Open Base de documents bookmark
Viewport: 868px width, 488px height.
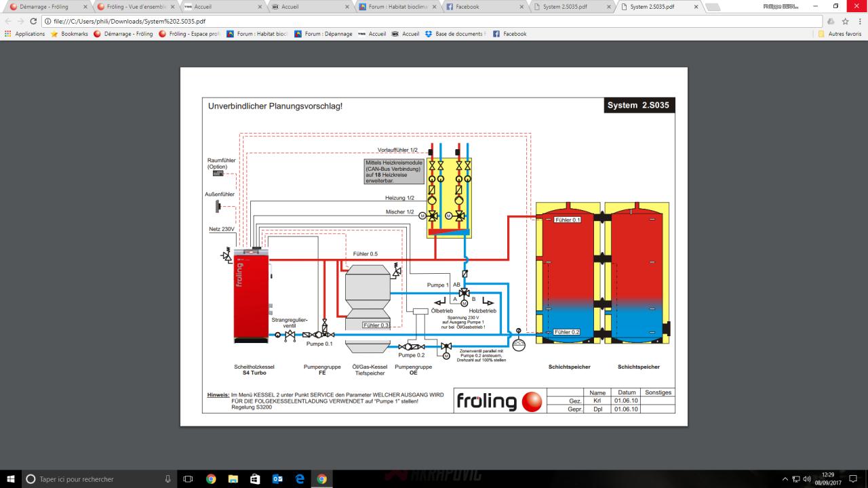[x=456, y=34]
